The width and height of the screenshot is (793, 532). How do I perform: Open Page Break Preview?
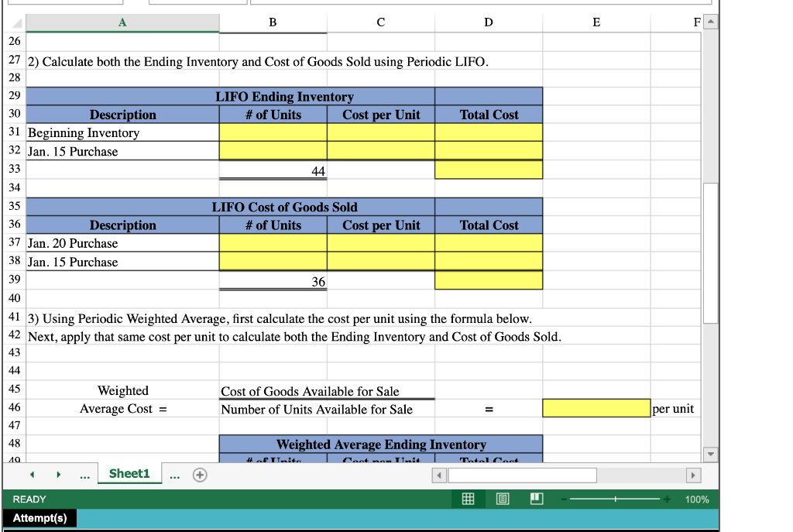[x=536, y=499]
